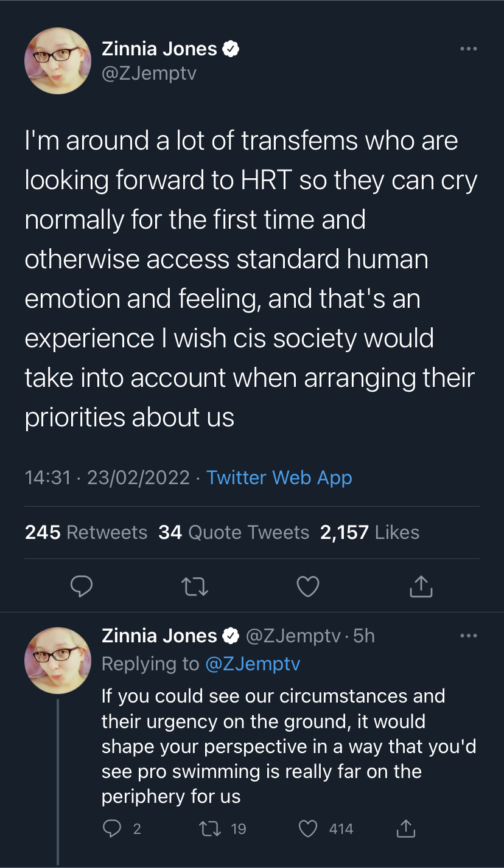This screenshot has height=868, width=504.
Task: Open the main tweet's reply icon
Action: tap(82, 586)
